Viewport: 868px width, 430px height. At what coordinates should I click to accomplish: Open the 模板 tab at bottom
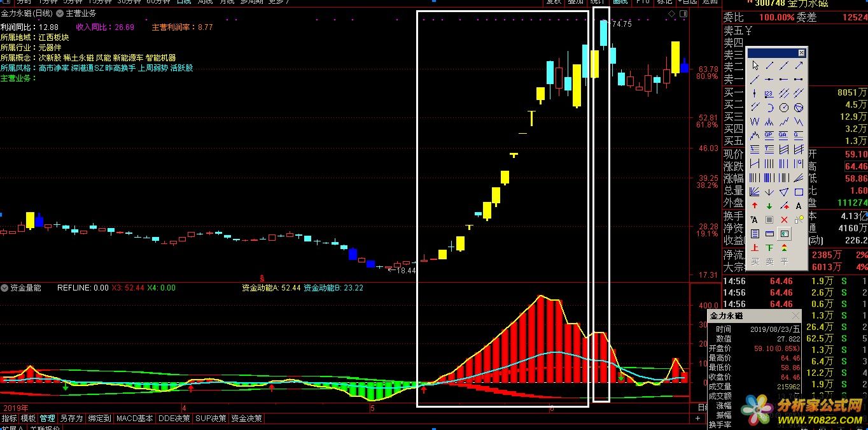28,419
